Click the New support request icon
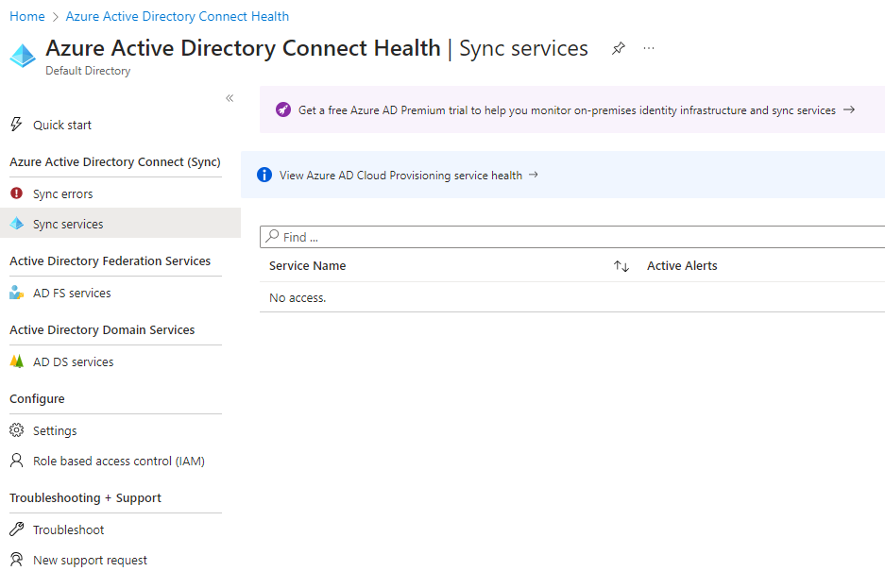885x588 pixels. pos(16,560)
